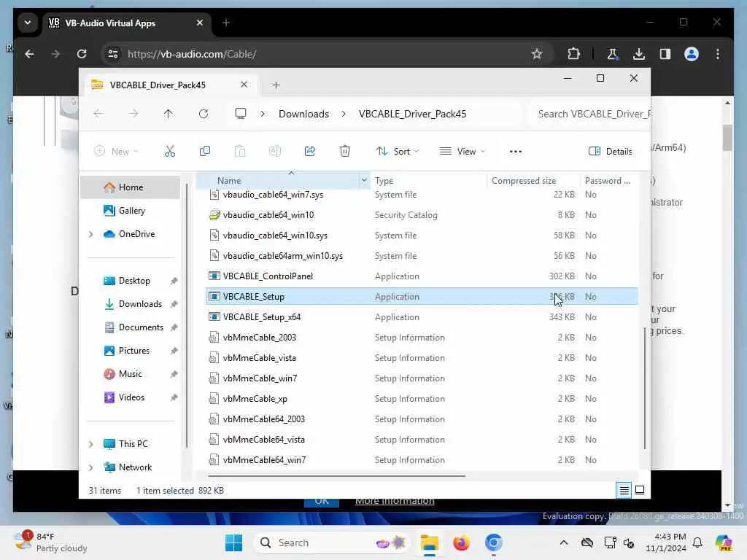Select vbMmeCable64_2003 file
Viewport: 747px width, 560px height.
[x=422, y=419]
